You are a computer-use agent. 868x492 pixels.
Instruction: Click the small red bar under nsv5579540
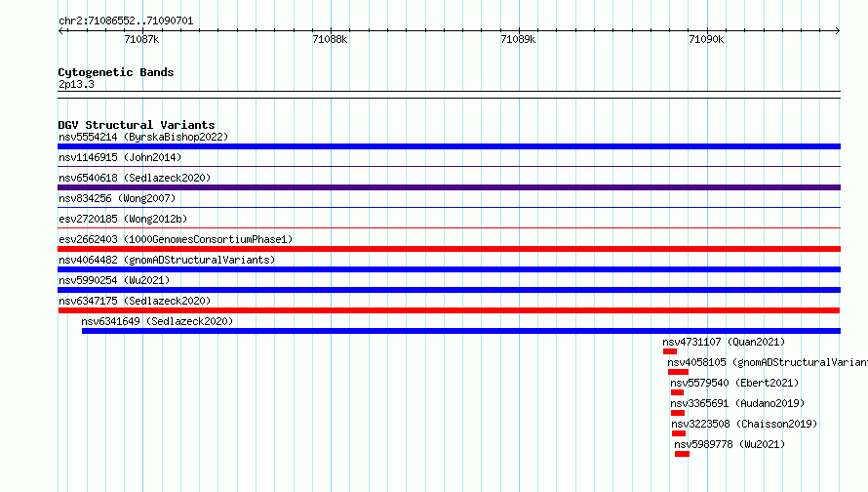[677, 392]
